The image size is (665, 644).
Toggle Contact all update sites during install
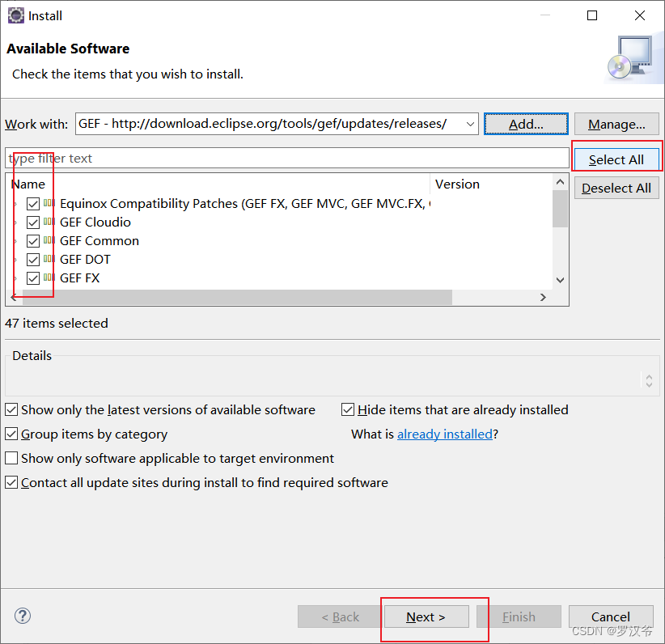pos(11,482)
